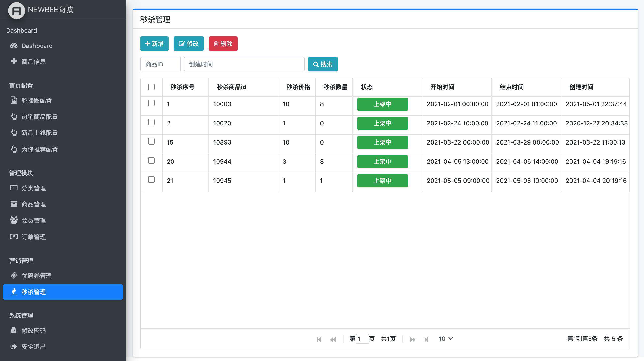Click the Dashboard sidebar icon
The image size is (644, 361).
click(14, 46)
